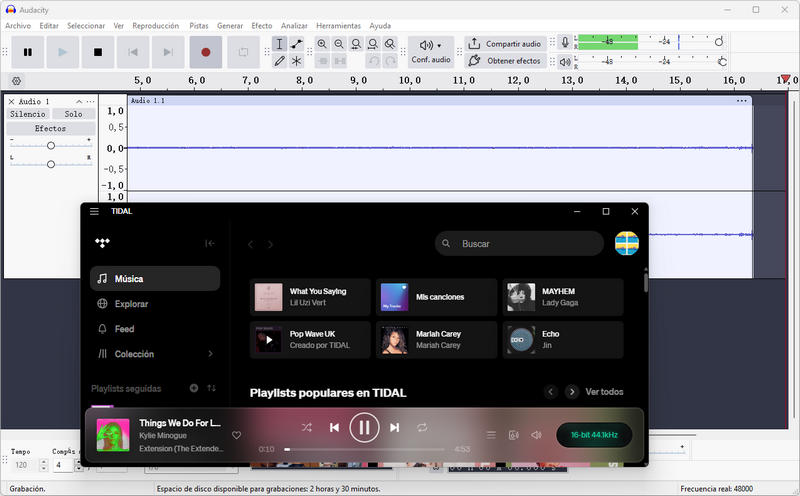Pause recording in Audacity
The image size is (800, 496).
click(28, 52)
